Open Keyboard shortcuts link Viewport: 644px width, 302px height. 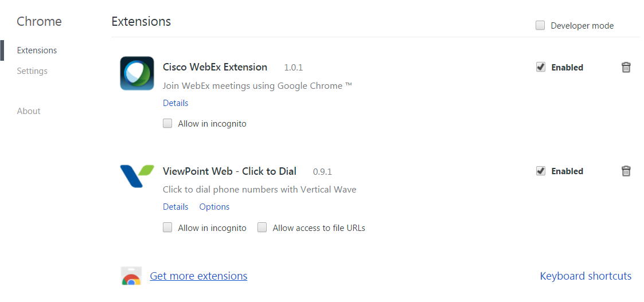586,276
